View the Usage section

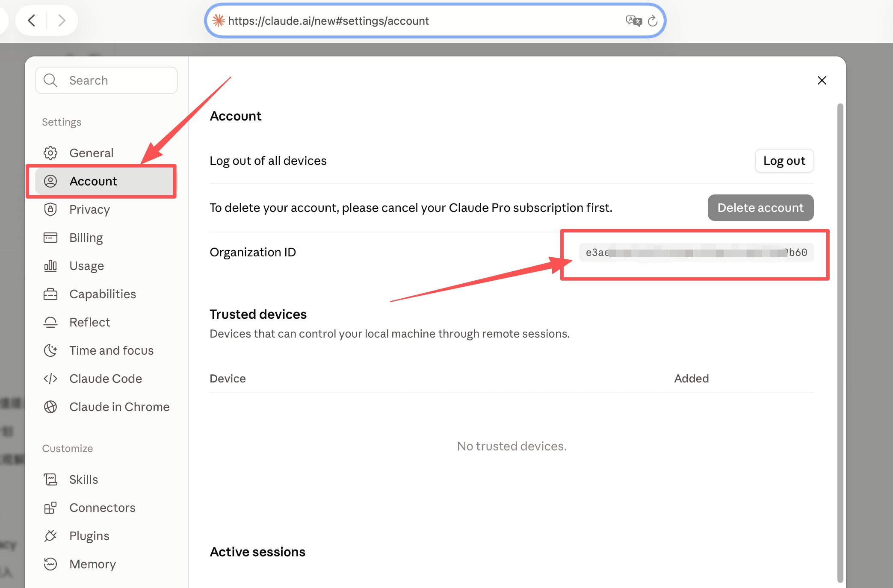point(106,266)
